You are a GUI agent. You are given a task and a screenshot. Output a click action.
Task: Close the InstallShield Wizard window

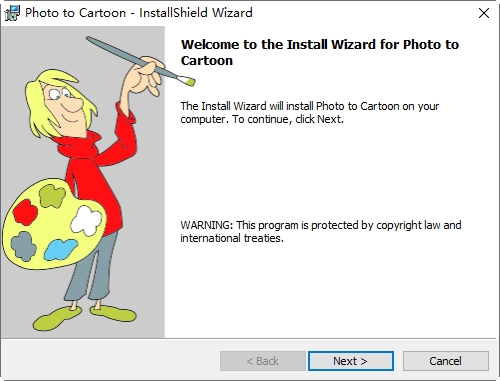[484, 13]
